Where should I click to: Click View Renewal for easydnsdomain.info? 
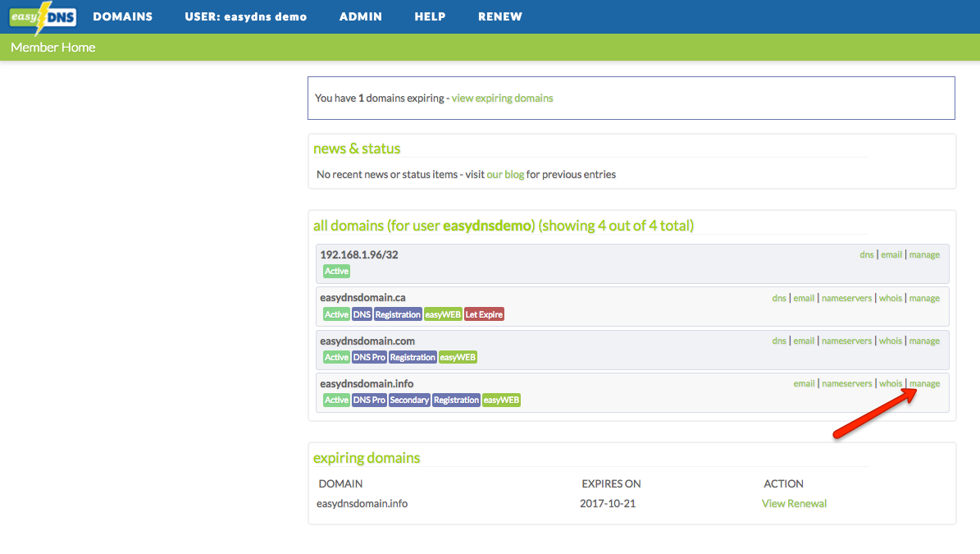tap(794, 503)
